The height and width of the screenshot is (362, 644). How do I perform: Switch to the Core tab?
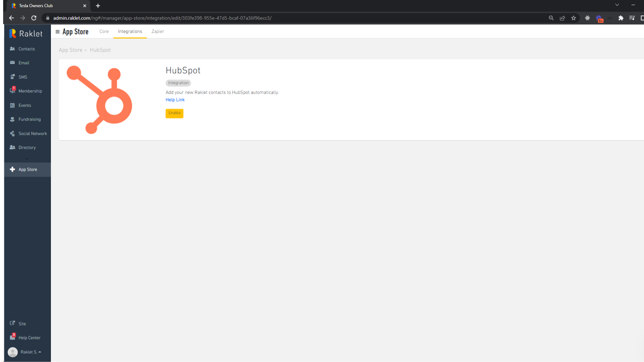(104, 31)
